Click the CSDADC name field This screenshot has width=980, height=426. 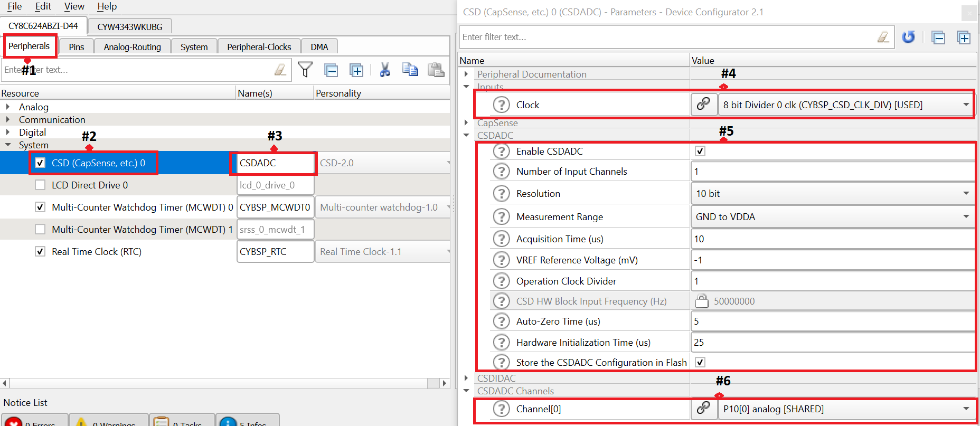coord(275,163)
